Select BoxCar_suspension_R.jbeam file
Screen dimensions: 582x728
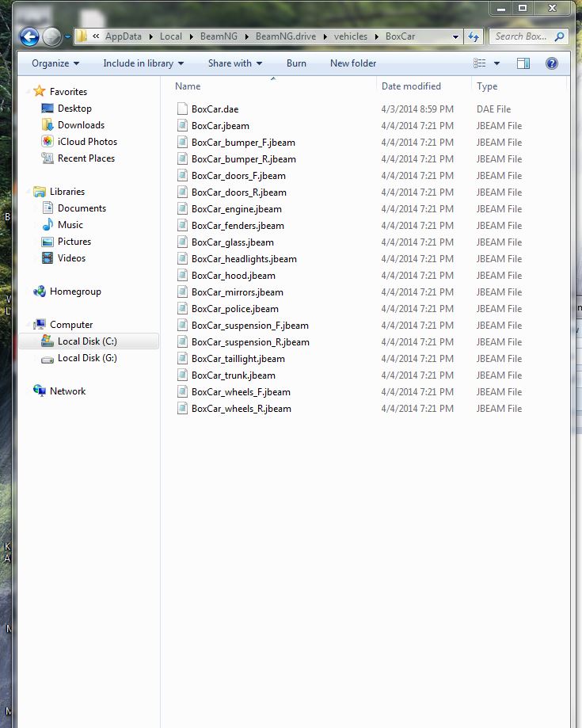click(250, 343)
